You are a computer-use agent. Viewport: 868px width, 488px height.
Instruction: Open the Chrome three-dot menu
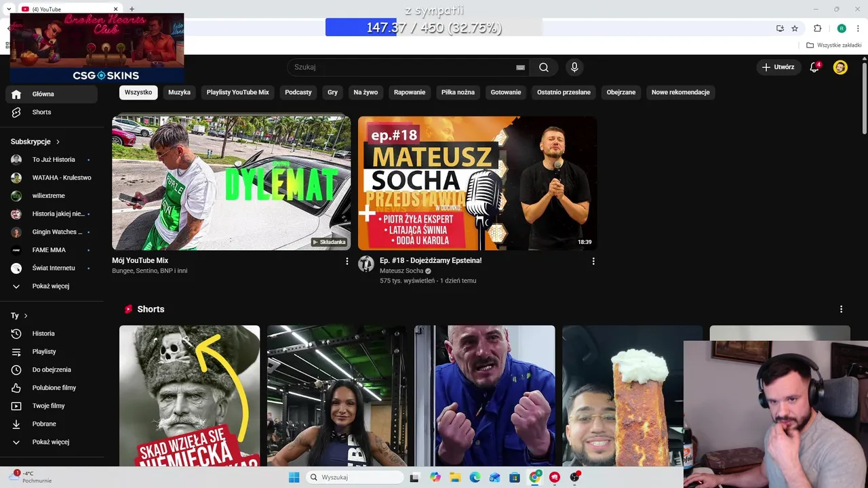(859, 28)
